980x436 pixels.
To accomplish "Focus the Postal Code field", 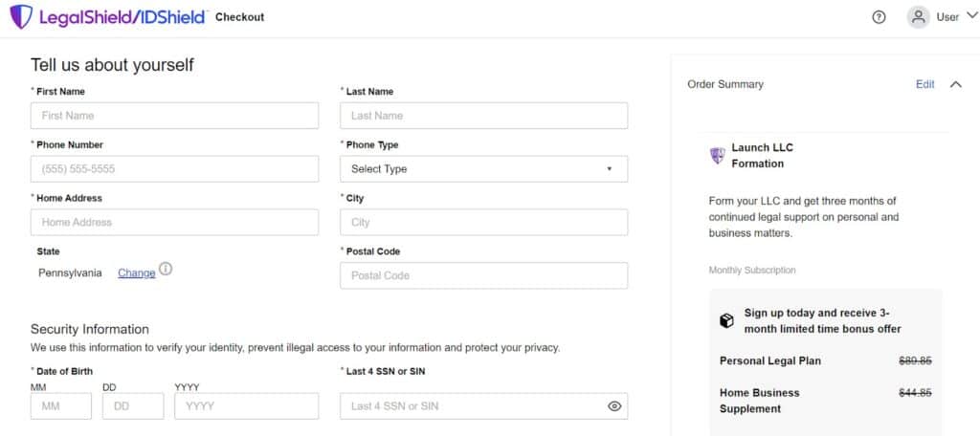I will click(x=483, y=275).
